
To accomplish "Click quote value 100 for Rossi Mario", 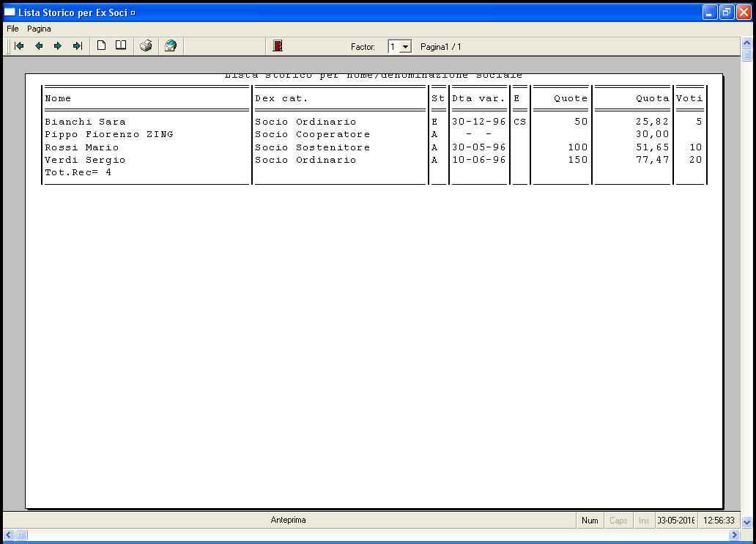I will pos(577,147).
